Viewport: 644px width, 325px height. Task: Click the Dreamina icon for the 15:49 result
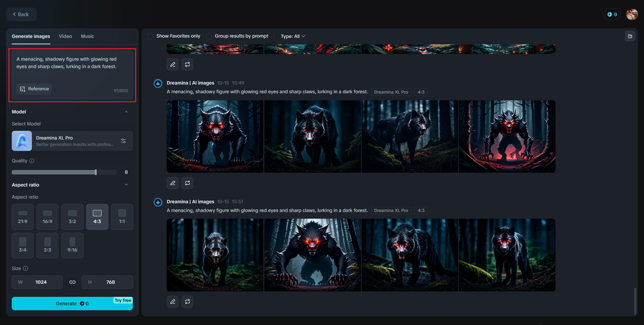coord(158,84)
